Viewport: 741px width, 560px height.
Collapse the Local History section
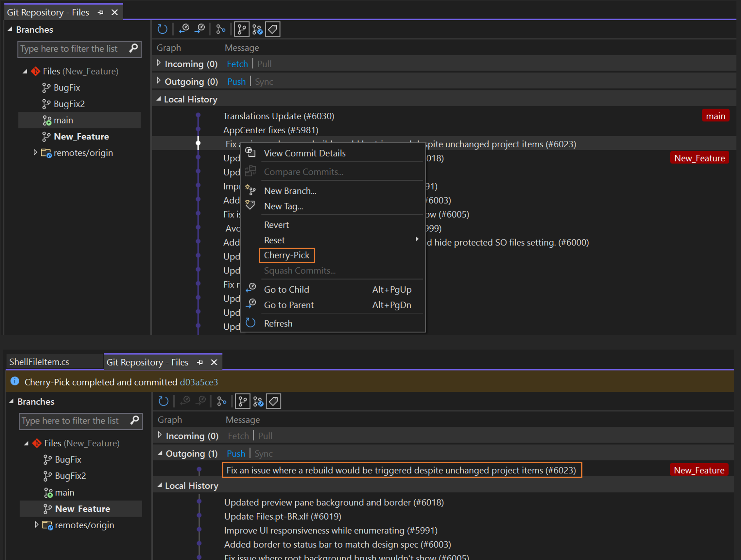(x=159, y=99)
